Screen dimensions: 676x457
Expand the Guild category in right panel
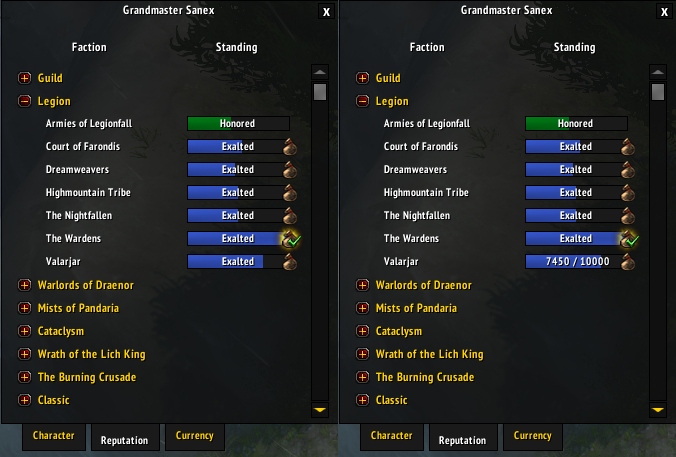pyautogui.click(x=363, y=78)
